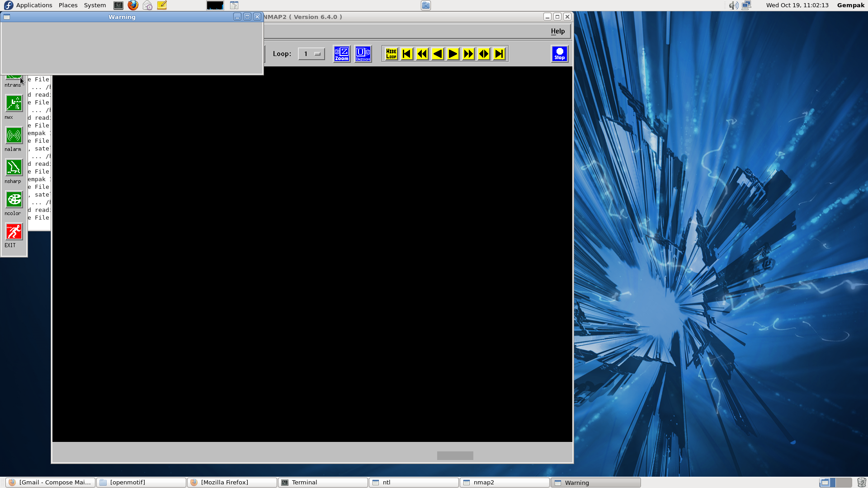868x488 pixels.
Task: Open the Help menu in NMAP2
Action: (x=557, y=31)
